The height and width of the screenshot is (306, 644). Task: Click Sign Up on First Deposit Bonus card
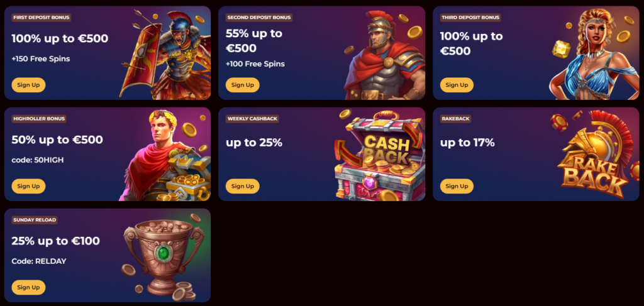click(28, 85)
